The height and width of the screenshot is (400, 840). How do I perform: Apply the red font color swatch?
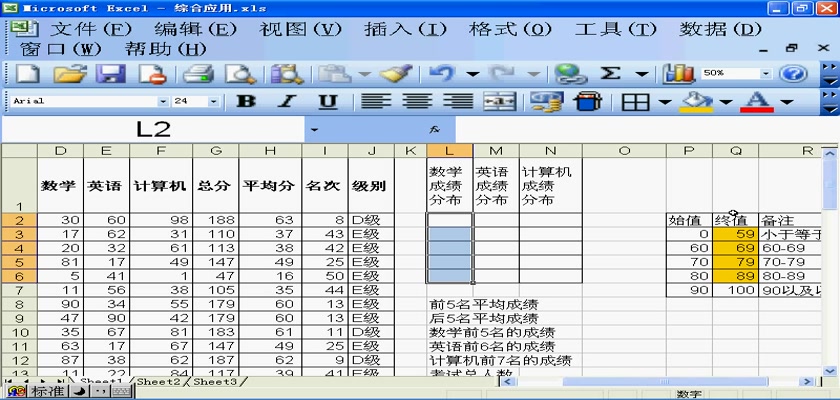coord(756,101)
